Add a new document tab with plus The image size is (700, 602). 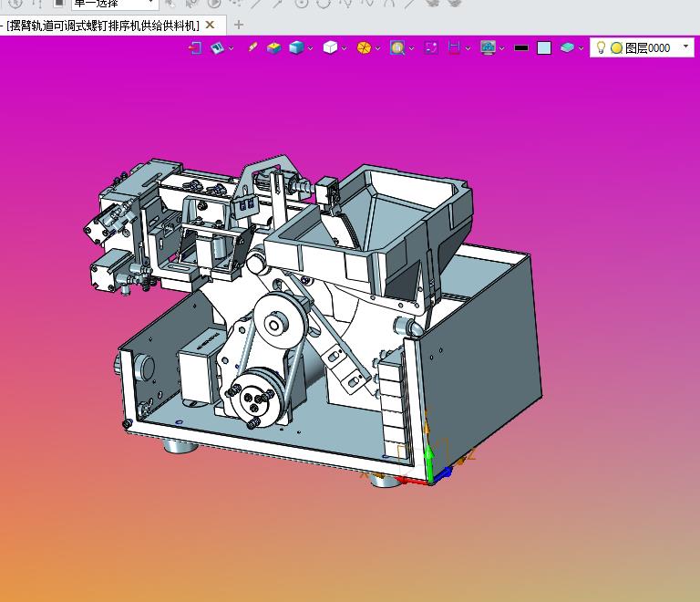tap(239, 25)
